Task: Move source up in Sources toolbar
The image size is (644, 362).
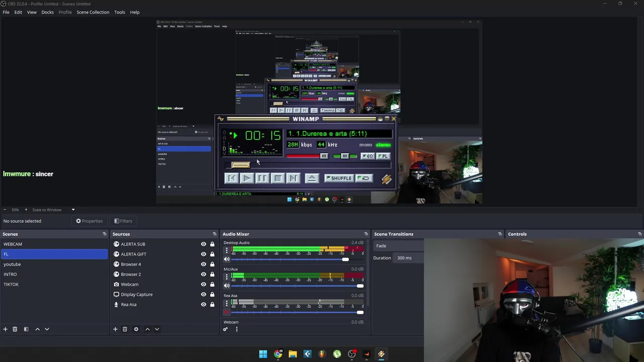Action: (147, 329)
